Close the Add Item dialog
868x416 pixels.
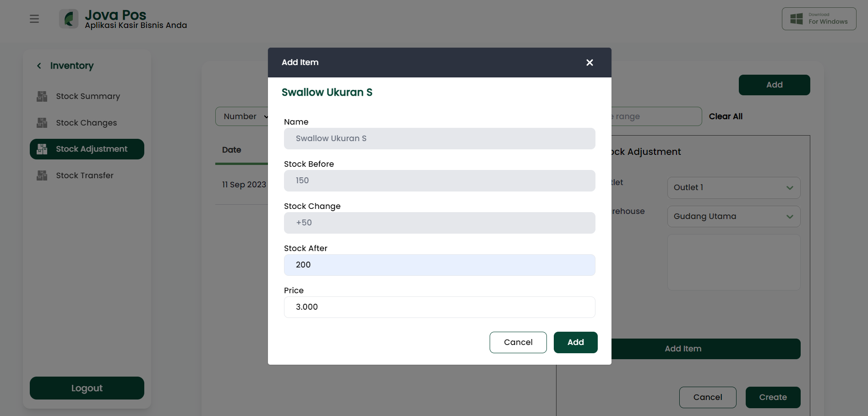click(x=590, y=62)
